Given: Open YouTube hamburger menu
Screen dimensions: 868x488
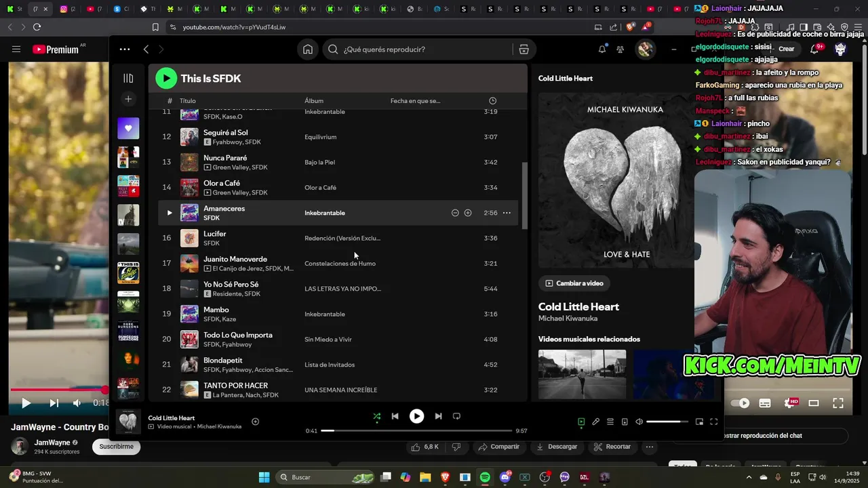Looking at the screenshot, I should [x=16, y=49].
